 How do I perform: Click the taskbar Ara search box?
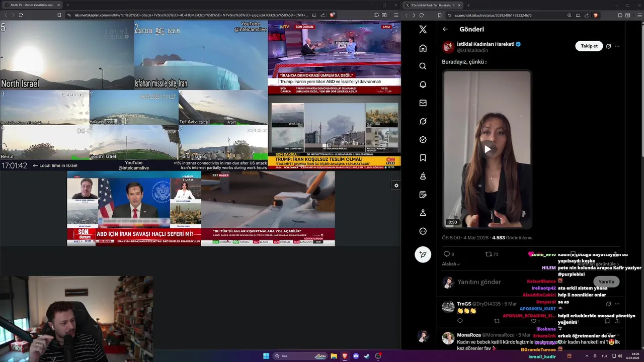coord(300,356)
